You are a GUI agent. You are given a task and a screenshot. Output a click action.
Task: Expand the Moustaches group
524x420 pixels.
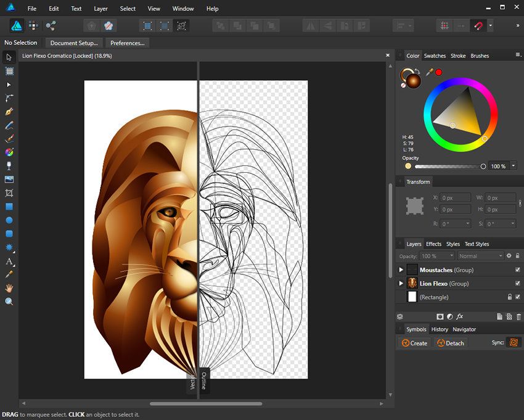pyautogui.click(x=401, y=270)
